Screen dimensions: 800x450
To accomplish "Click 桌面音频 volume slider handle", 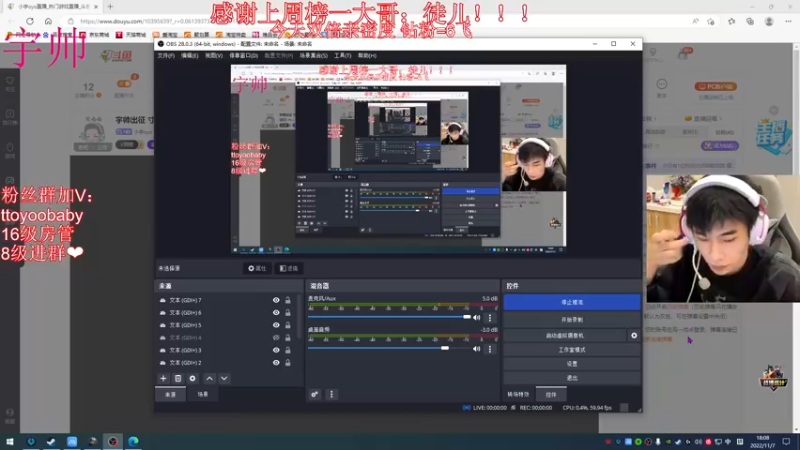I will [445, 348].
